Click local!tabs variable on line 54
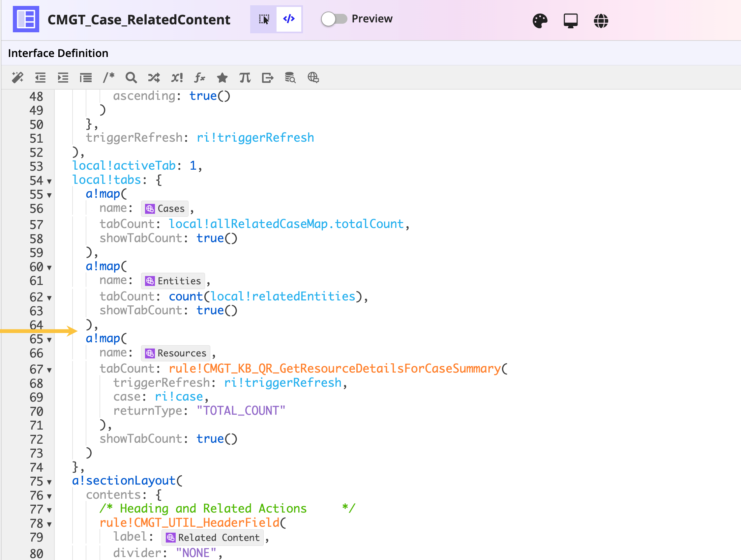This screenshot has width=741, height=560. click(x=106, y=180)
